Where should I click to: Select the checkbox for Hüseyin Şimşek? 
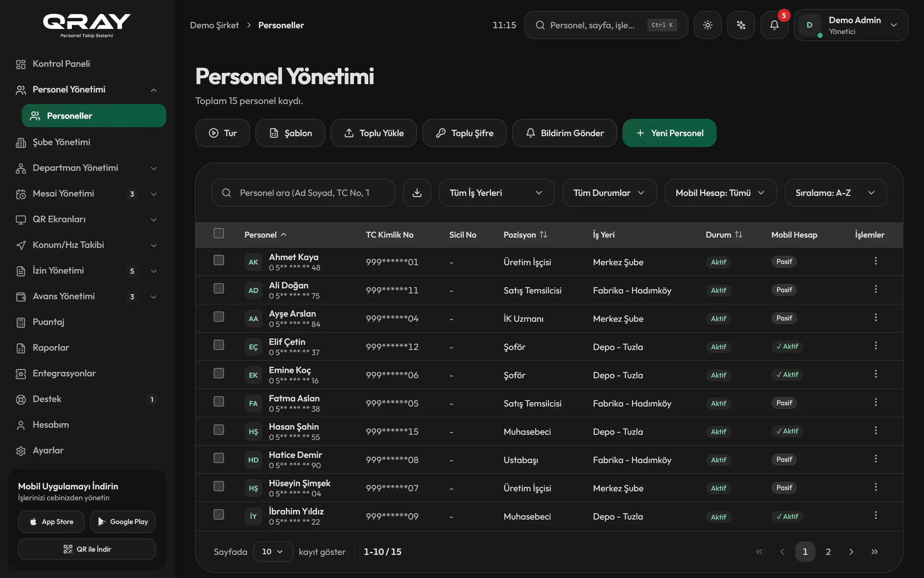219,486
